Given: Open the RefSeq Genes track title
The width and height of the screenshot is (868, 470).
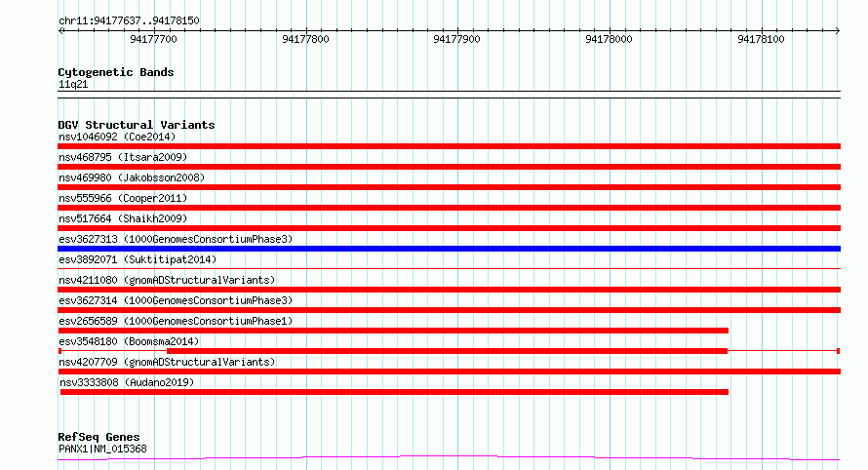Looking at the screenshot, I should coord(99,437).
